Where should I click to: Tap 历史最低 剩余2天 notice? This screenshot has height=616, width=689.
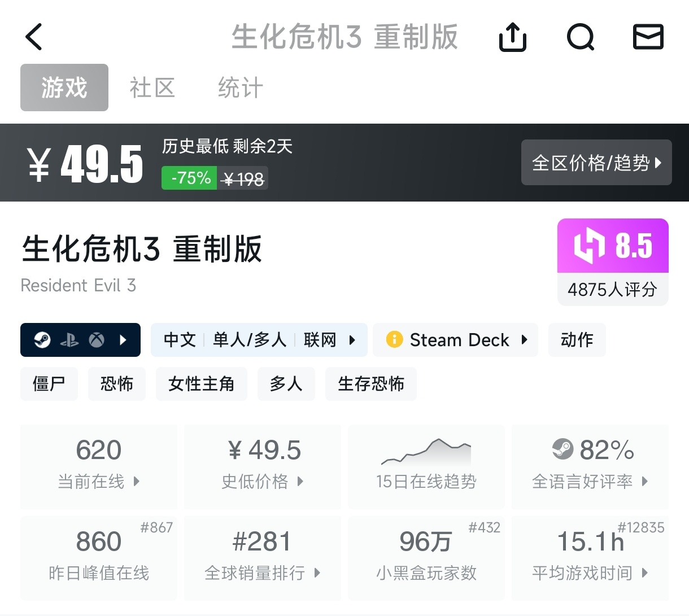click(x=227, y=147)
